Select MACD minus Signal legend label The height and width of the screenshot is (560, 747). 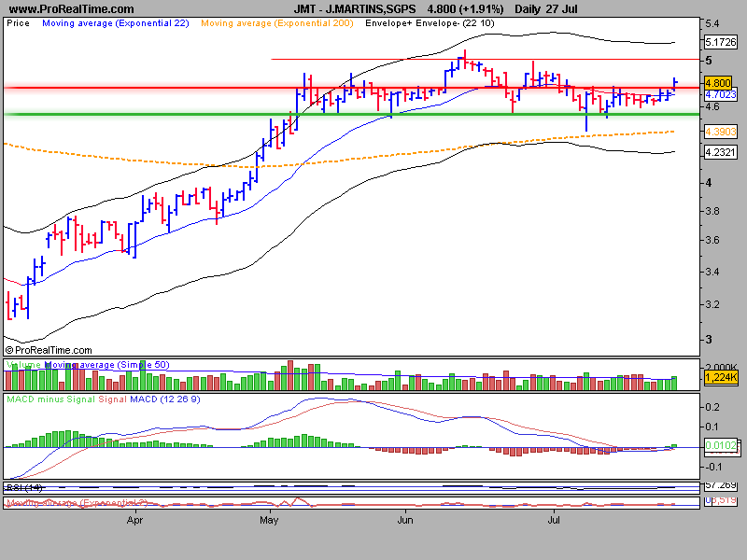coord(51,399)
